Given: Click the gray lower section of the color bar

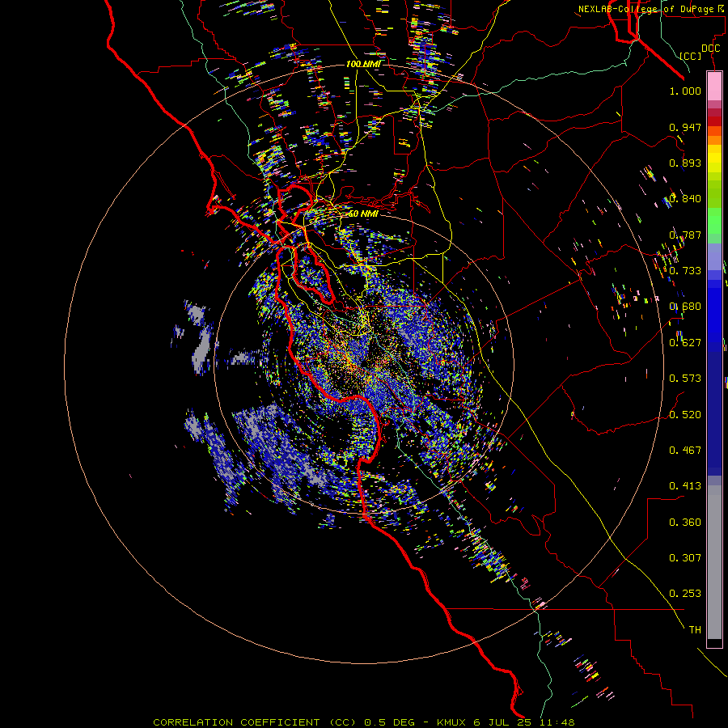Looking at the screenshot, I should click(714, 562).
